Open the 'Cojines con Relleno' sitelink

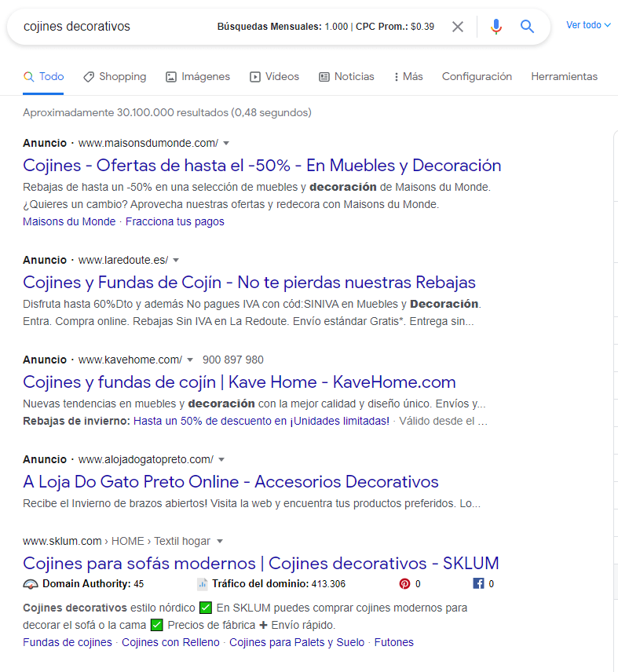click(x=170, y=642)
